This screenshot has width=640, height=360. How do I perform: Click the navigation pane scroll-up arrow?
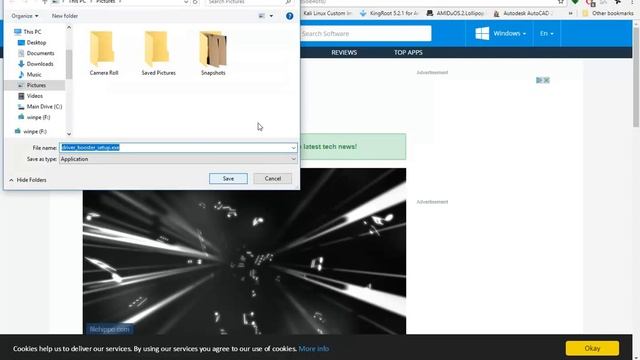click(69, 27)
